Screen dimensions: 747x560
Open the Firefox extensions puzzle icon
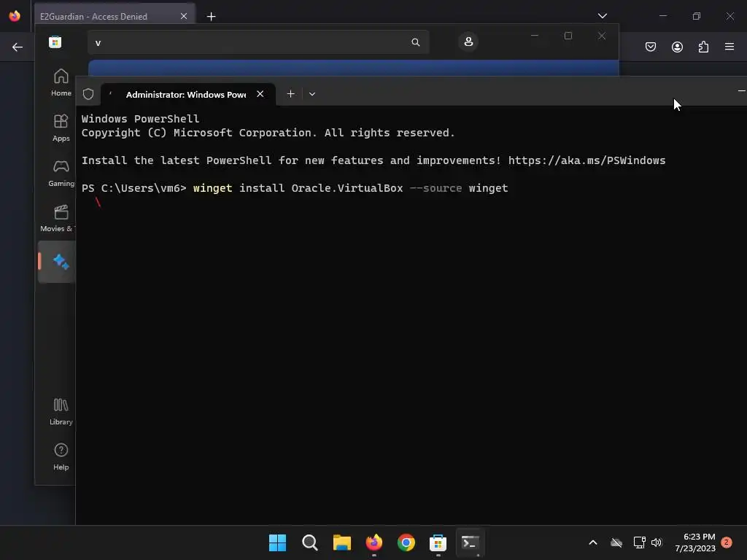pyautogui.click(x=703, y=47)
